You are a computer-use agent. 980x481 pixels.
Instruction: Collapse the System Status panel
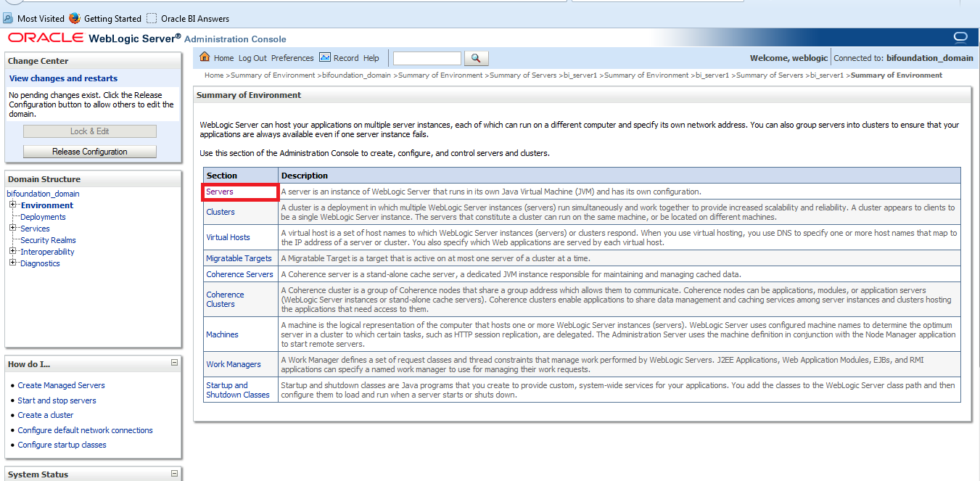click(174, 473)
